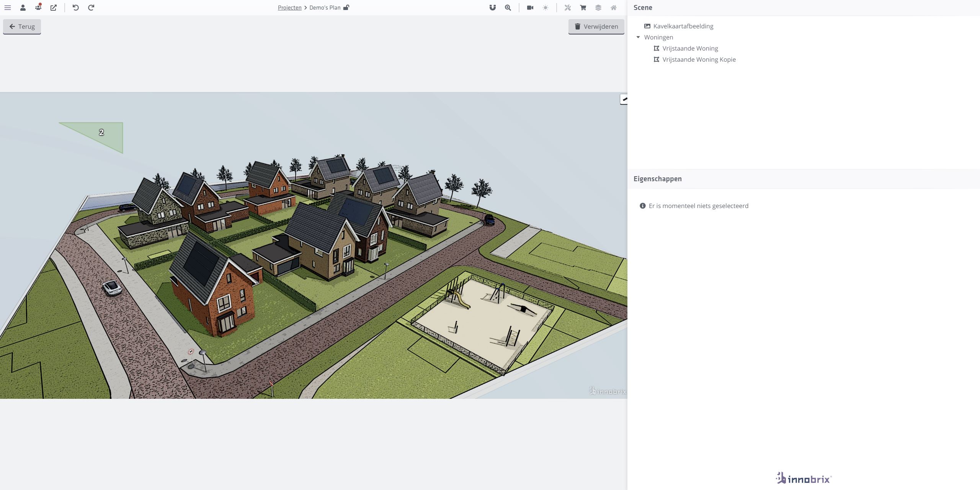980x490 pixels.
Task: Click the house icon in toolbar
Action: (614, 8)
